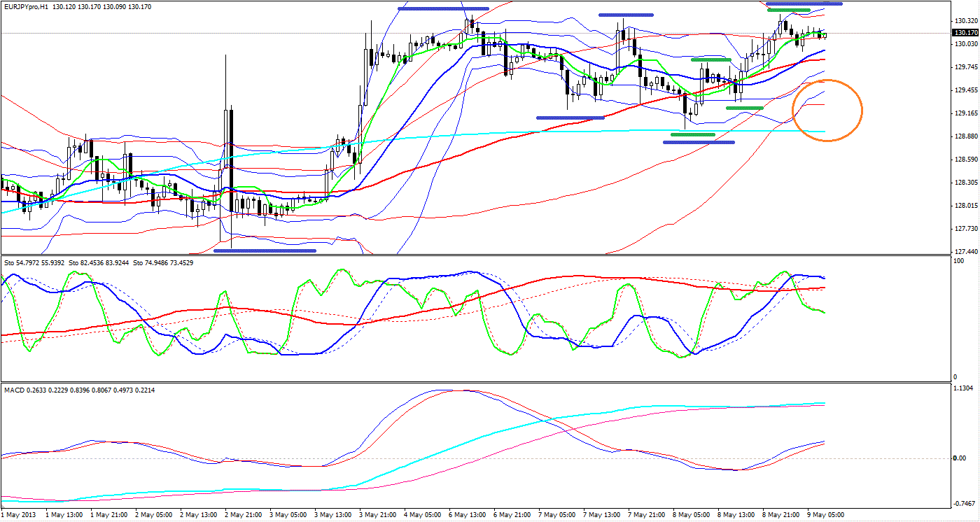980x522 pixels.
Task: Select the blue line above 7 May peak
Action: point(626,14)
